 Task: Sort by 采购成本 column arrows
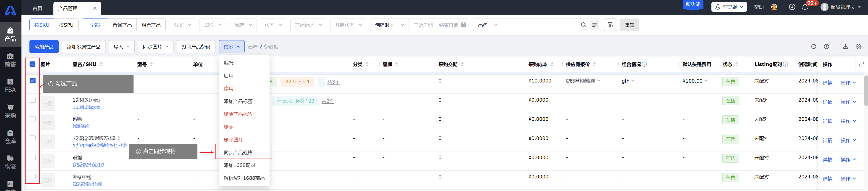pos(552,64)
